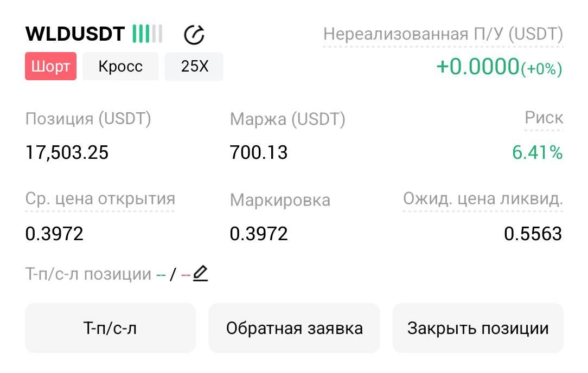Open the Кросс margin mode selector

pos(120,66)
